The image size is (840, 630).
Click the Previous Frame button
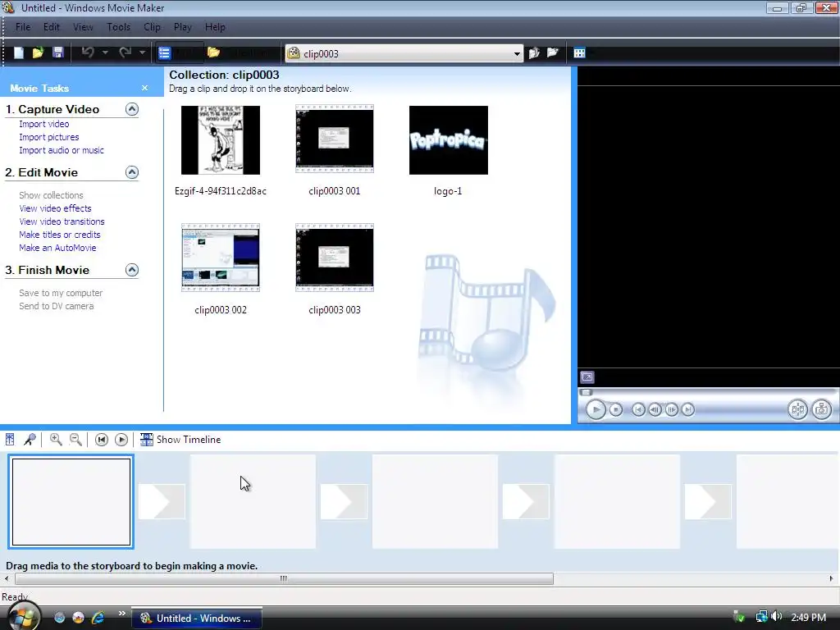coord(655,410)
